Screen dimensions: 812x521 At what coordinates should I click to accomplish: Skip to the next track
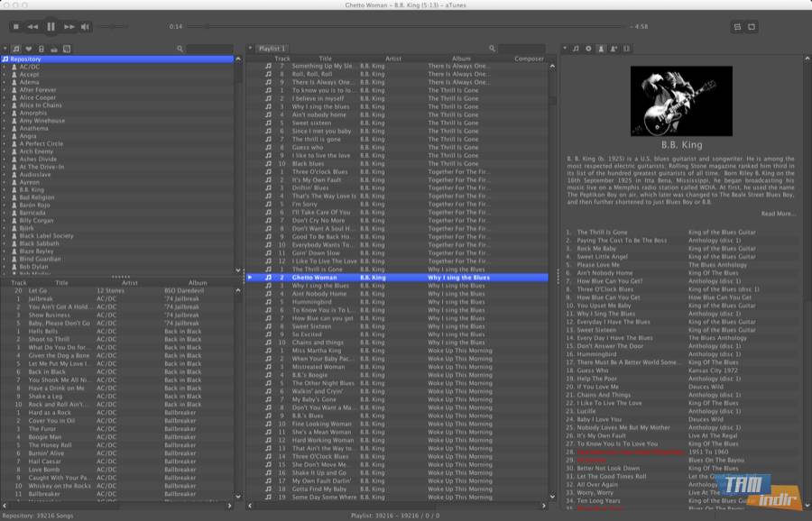[x=69, y=27]
